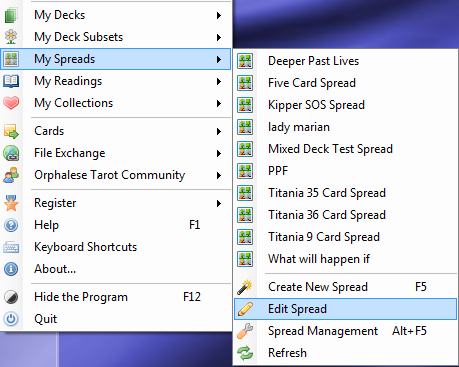Choose Hide the Program entry
459x367 pixels.
point(116,297)
